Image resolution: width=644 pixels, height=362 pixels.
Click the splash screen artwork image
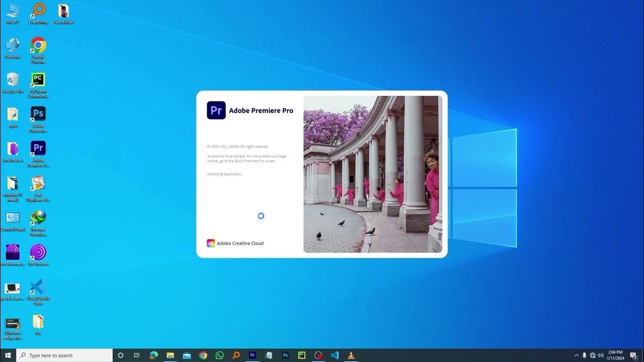pos(373,174)
